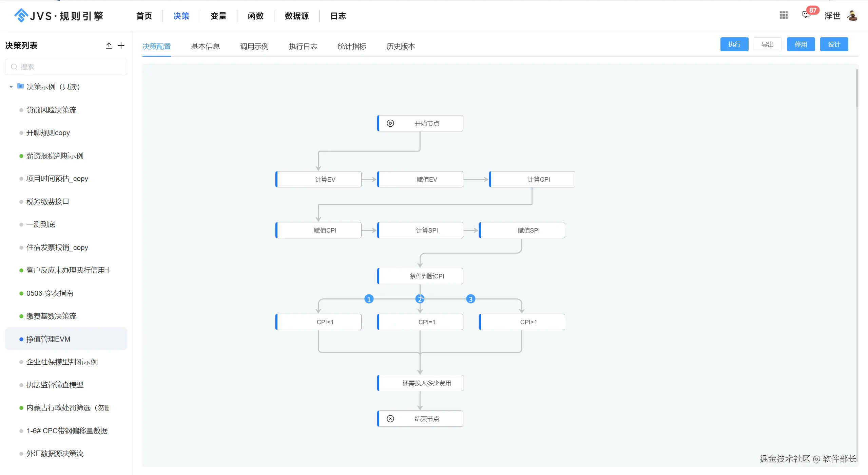868x475 pixels.
Task: Click the 停用 button
Action: 801,44
